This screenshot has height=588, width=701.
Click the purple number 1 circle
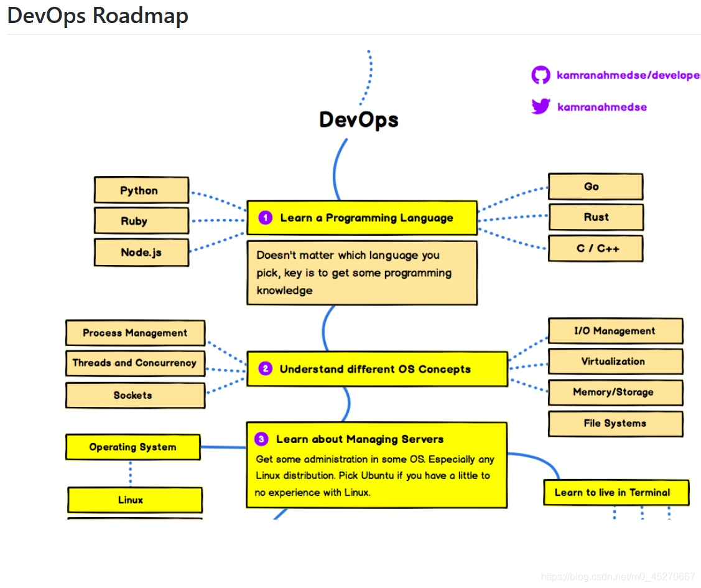pyautogui.click(x=265, y=218)
